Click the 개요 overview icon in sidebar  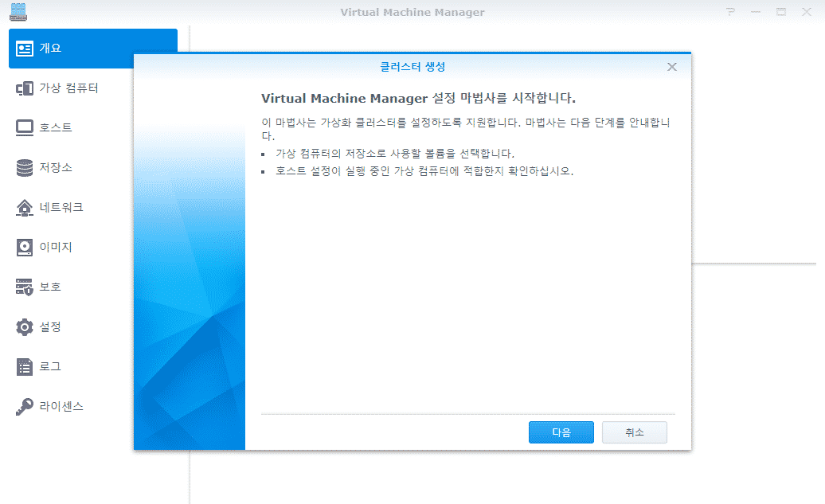click(x=24, y=49)
